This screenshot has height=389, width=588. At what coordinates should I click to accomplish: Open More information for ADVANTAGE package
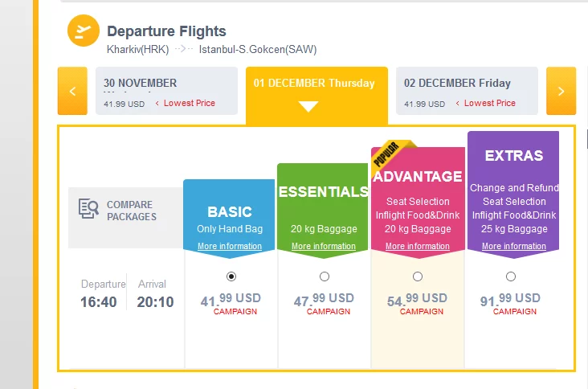pos(417,247)
